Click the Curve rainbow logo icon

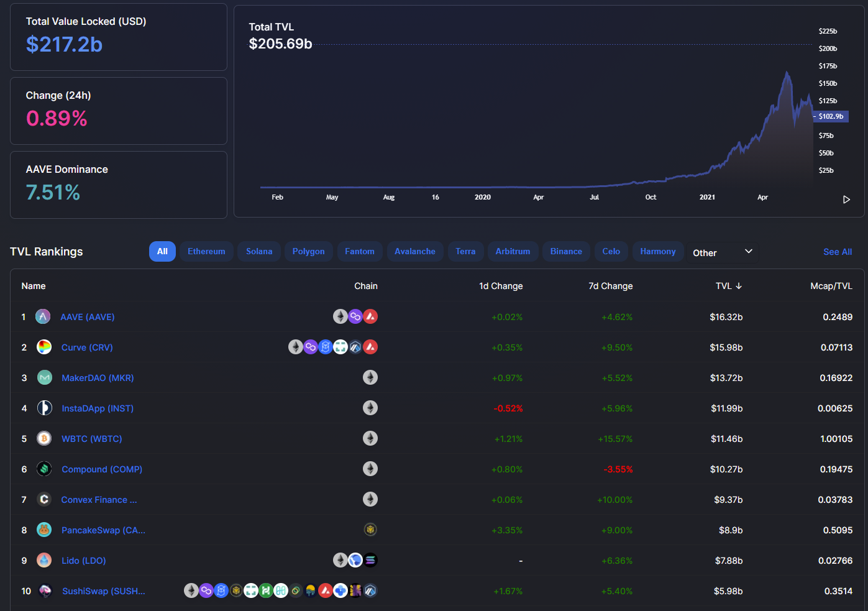(44, 347)
